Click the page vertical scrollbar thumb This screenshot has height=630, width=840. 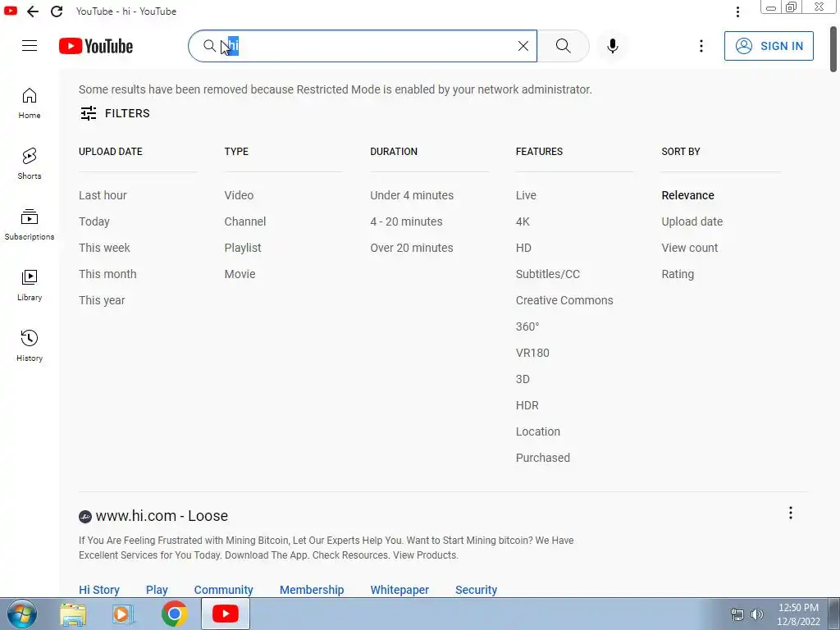coord(833,48)
